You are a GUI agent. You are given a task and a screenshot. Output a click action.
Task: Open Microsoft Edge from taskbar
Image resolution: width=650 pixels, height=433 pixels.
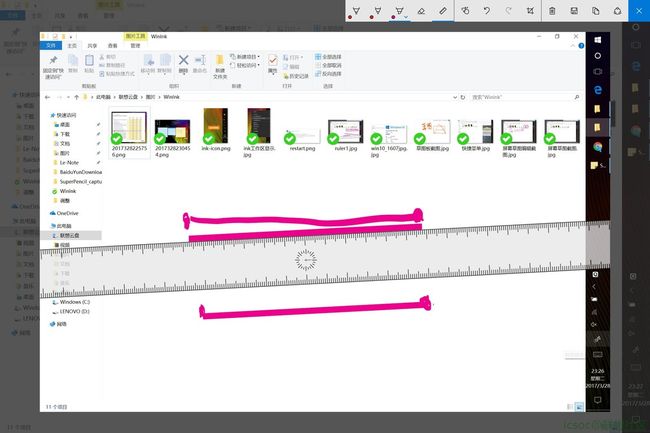[597, 90]
